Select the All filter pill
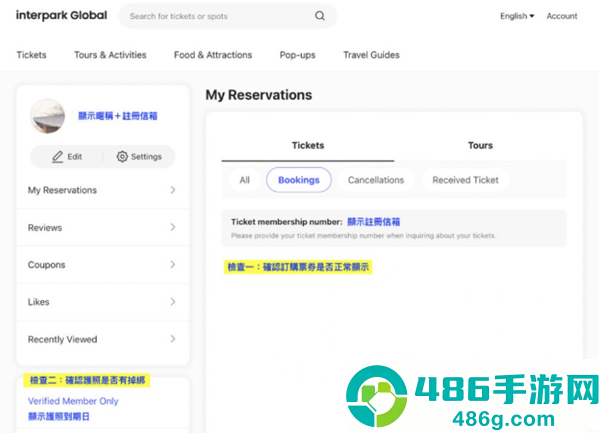Viewport: 600px width, 434px height. (x=245, y=180)
